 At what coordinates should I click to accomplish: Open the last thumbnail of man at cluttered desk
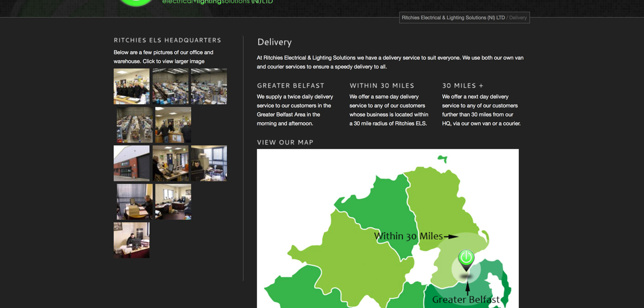coord(132,240)
